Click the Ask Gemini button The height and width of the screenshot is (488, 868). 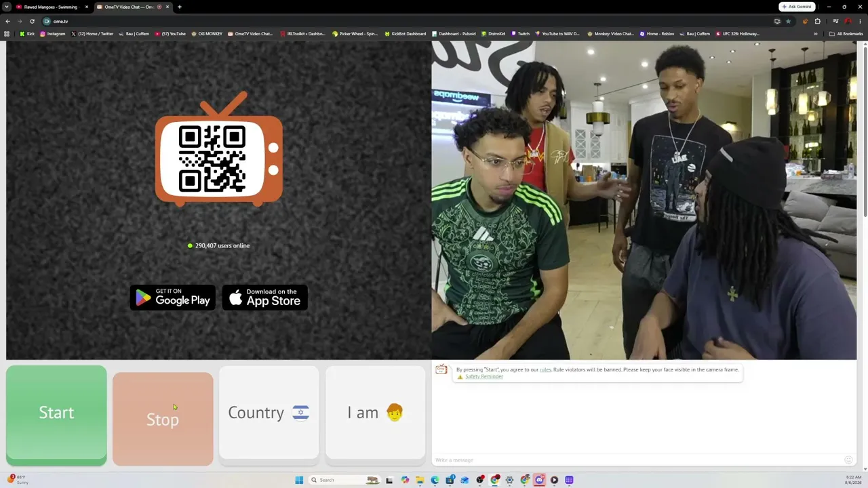797,7
